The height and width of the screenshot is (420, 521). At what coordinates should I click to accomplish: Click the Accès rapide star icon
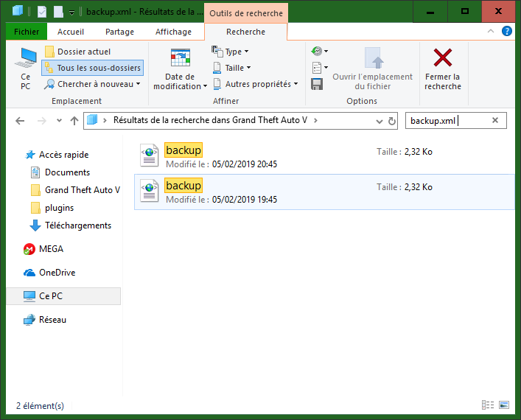30,155
